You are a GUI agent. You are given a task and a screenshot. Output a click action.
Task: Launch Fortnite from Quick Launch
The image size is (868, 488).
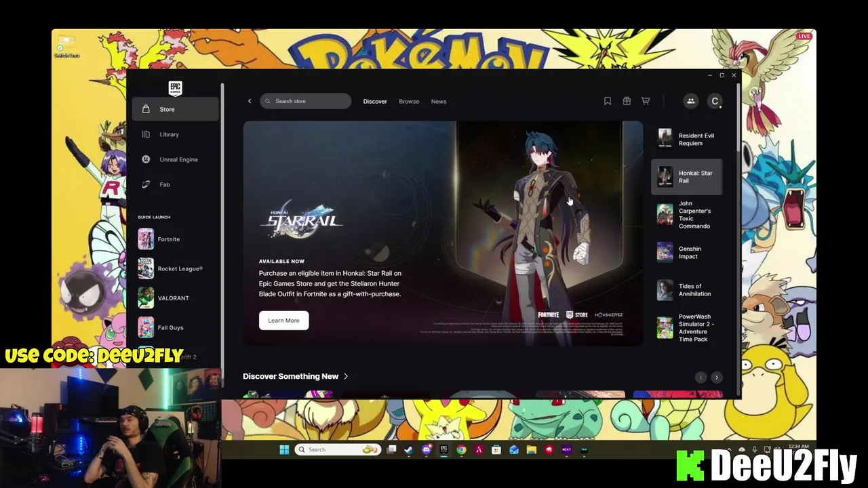pos(176,239)
